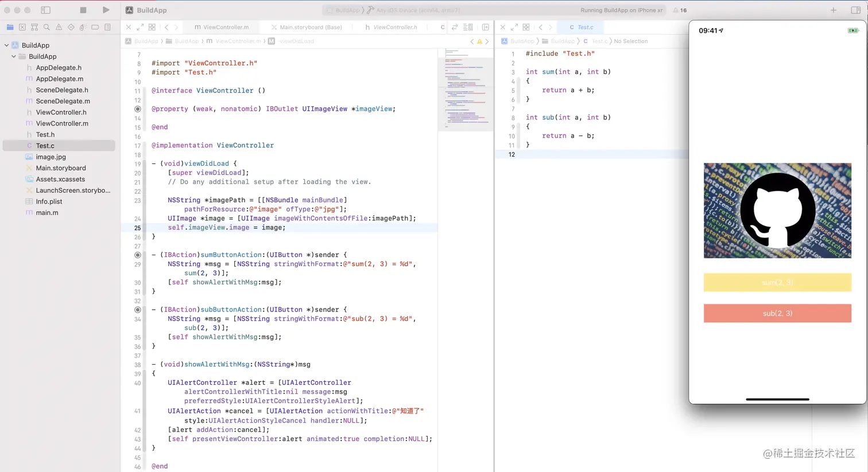This screenshot has width=868, height=472.
Task: Expand Test.c editor to focus mode
Action: coord(514,27)
